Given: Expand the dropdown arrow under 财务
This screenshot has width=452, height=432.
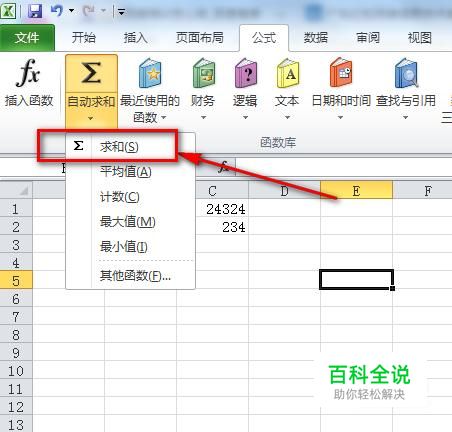Looking at the screenshot, I should coord(203,118).
